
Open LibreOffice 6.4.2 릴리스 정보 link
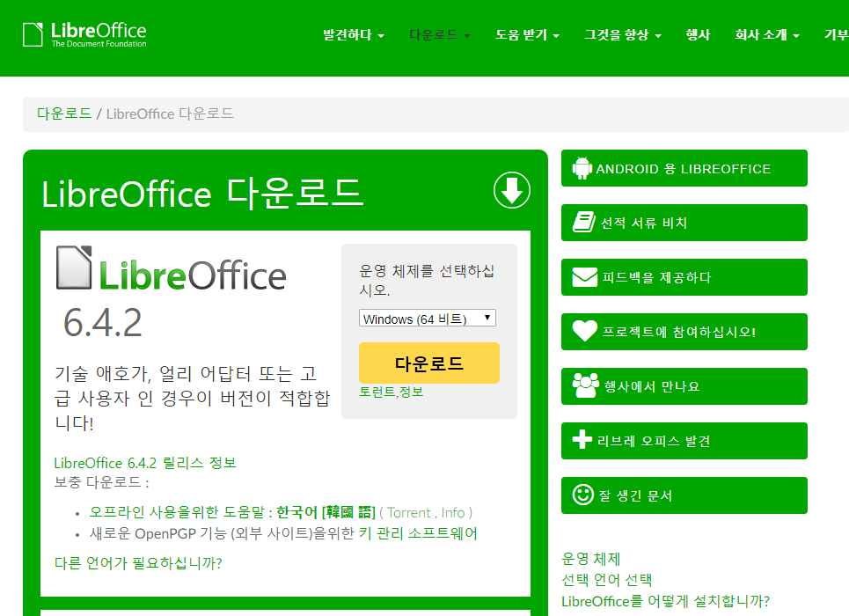click(145, 463)
